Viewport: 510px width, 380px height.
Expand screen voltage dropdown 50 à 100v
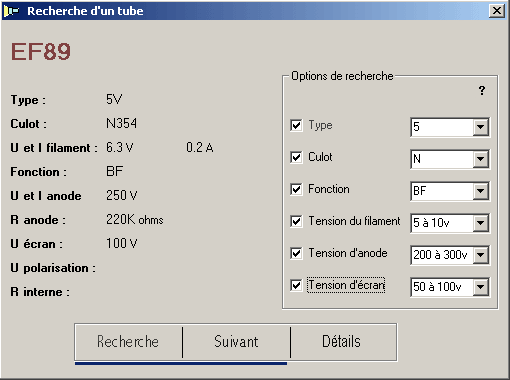click(x=480, y=287)
